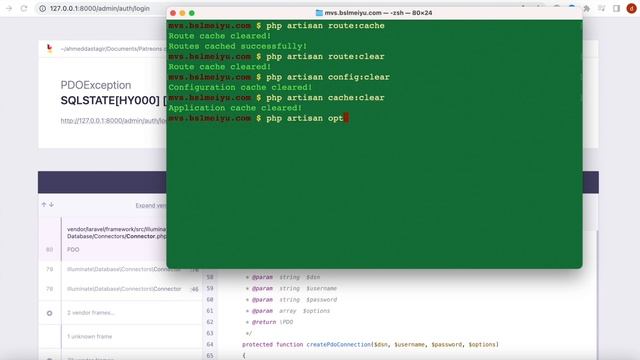Click Application cache cleared! output

(235, 108)
